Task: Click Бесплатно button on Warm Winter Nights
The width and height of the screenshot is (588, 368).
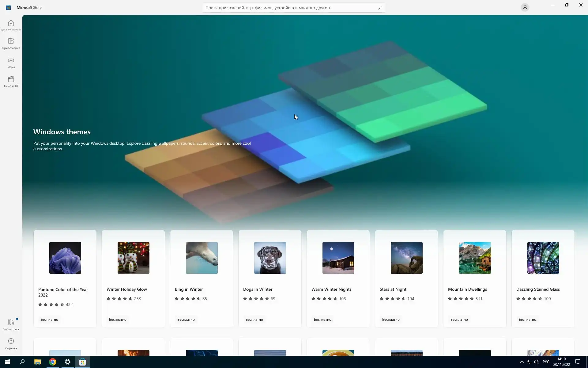Action: [x=322, y=320]
